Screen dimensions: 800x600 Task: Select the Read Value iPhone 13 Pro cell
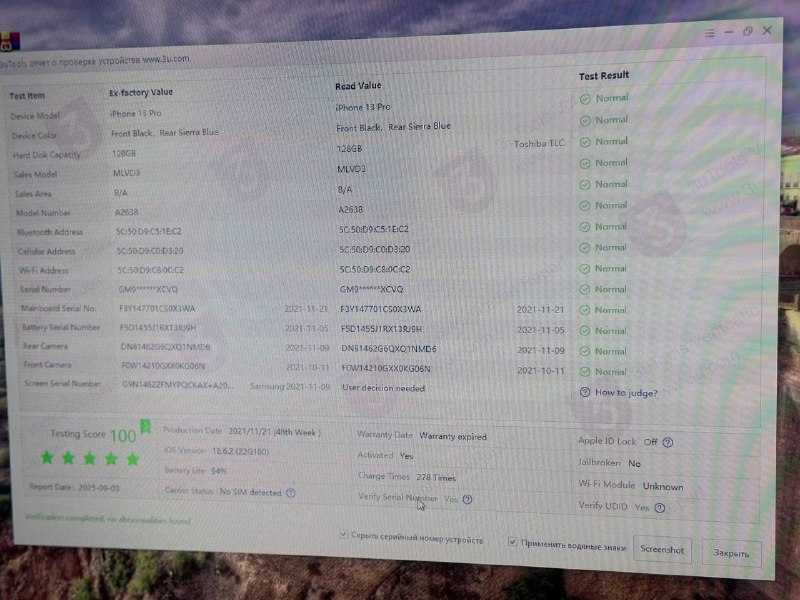363,108
